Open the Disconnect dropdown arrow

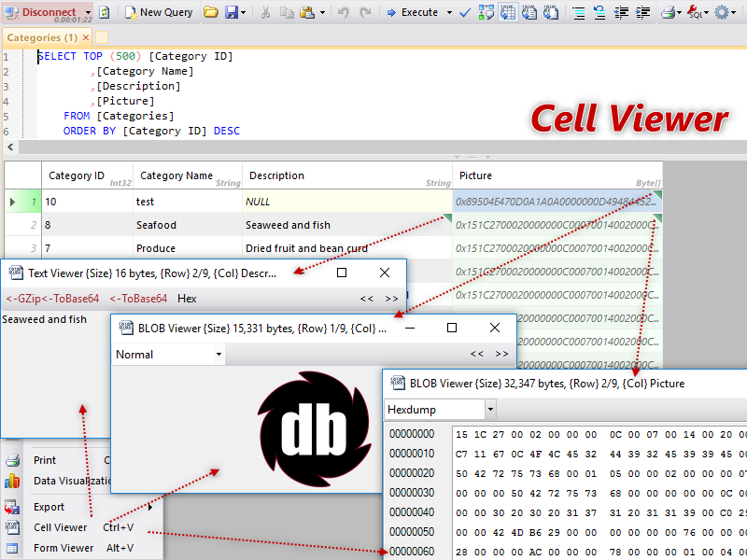click(x=88, y=13)
